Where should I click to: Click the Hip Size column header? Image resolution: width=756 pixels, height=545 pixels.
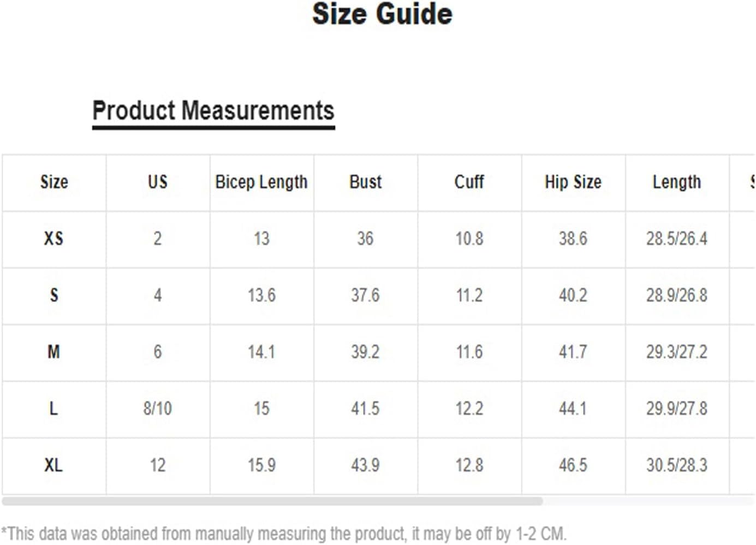coord(573,182)
